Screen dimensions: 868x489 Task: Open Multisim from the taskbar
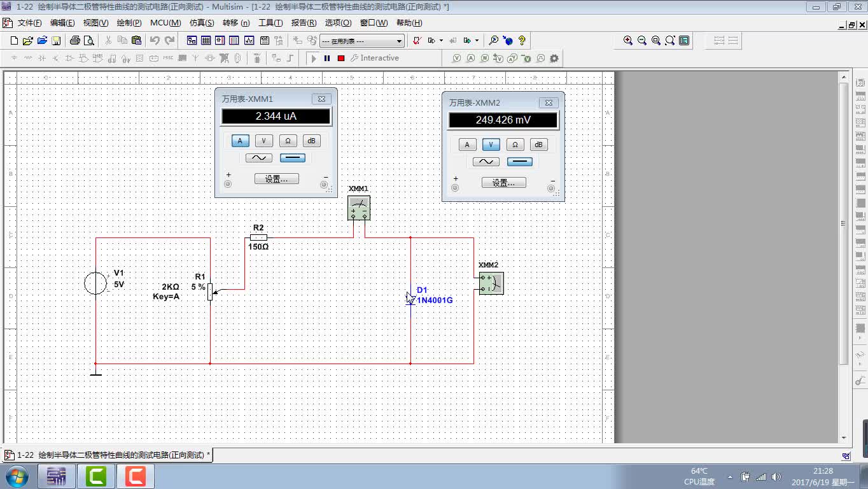tap(57, 476)
